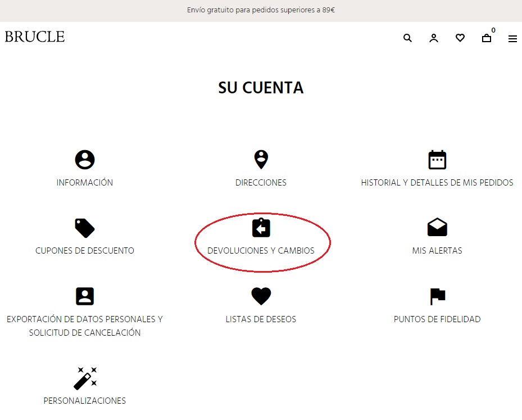The image size is (522, 420).
Task: Click the personal data export badge icon
Action: 85,296
